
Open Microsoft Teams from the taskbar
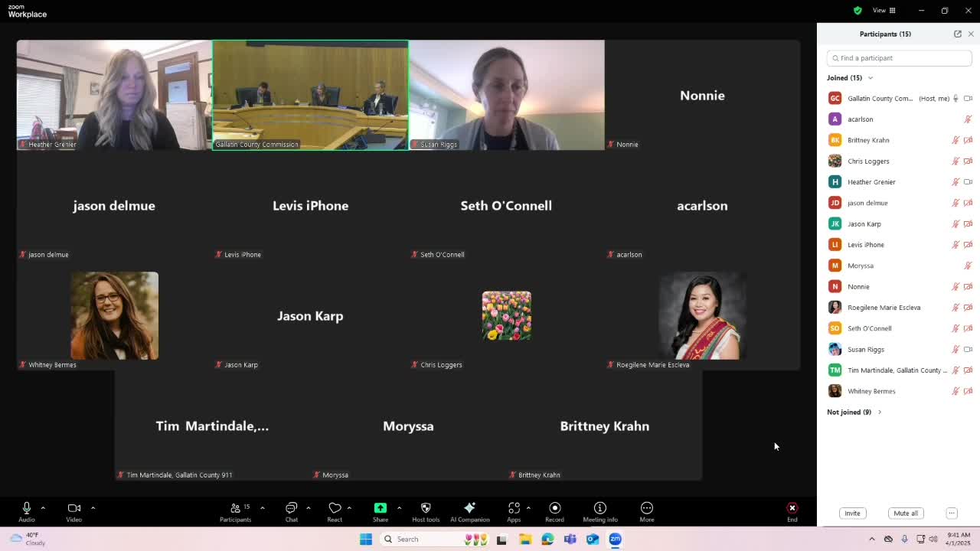pyautogui.click(x=570, y=539)
